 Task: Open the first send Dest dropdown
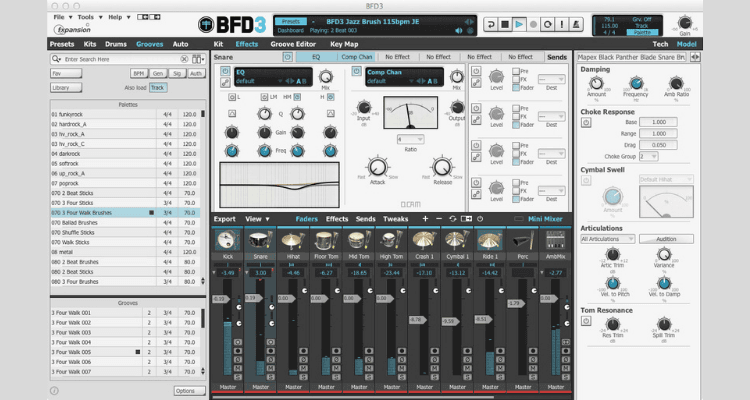pos(551,79)
